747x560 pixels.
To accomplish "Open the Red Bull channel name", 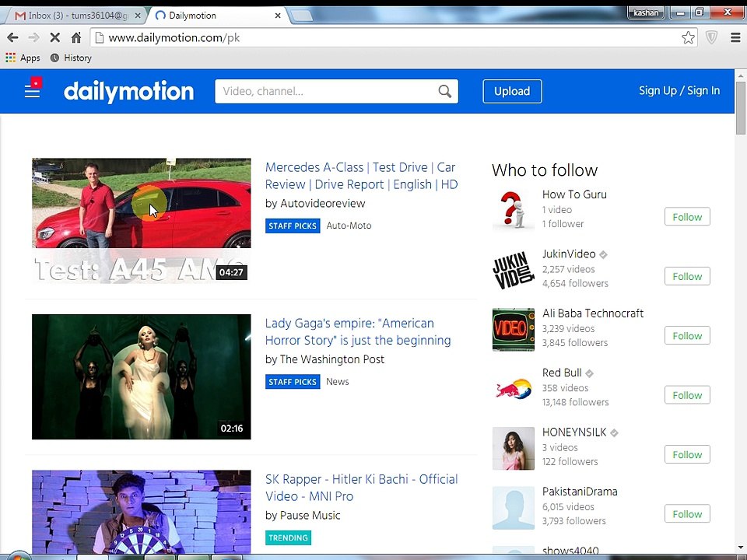I will tap(562, 373).
